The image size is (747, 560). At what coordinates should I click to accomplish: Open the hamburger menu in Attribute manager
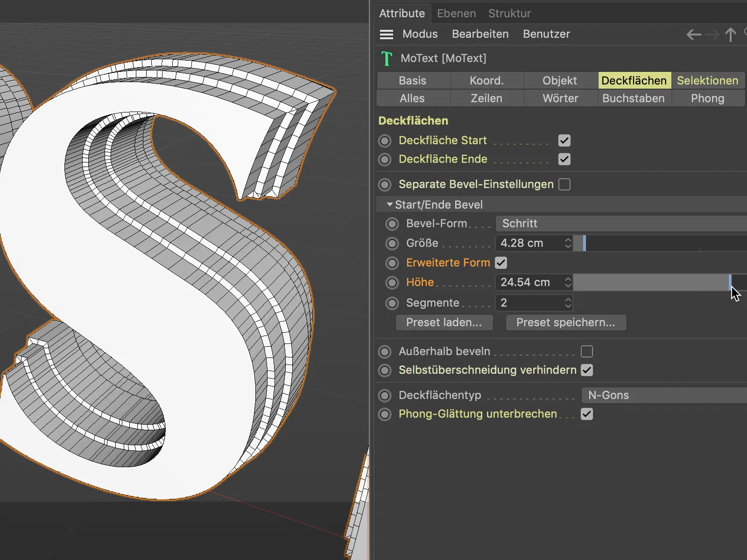tap(386, 34)
